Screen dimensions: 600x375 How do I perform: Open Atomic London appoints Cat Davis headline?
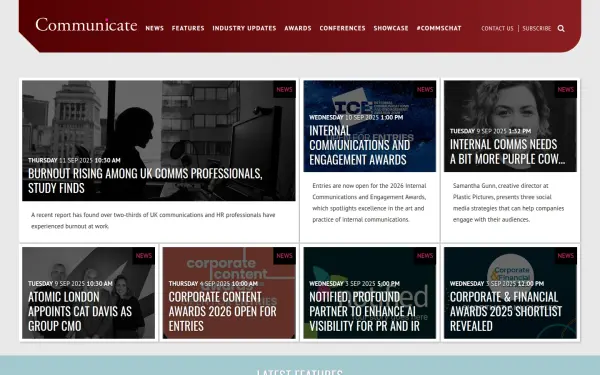(80, 311)
